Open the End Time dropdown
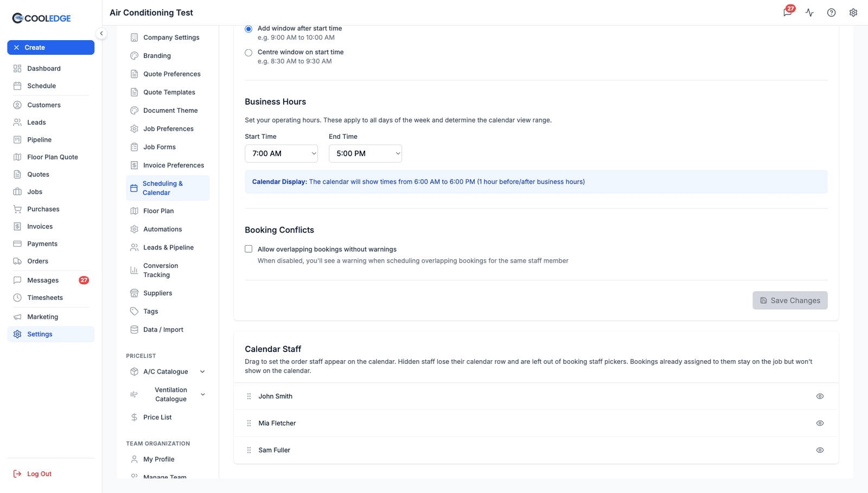 (365, 153)
